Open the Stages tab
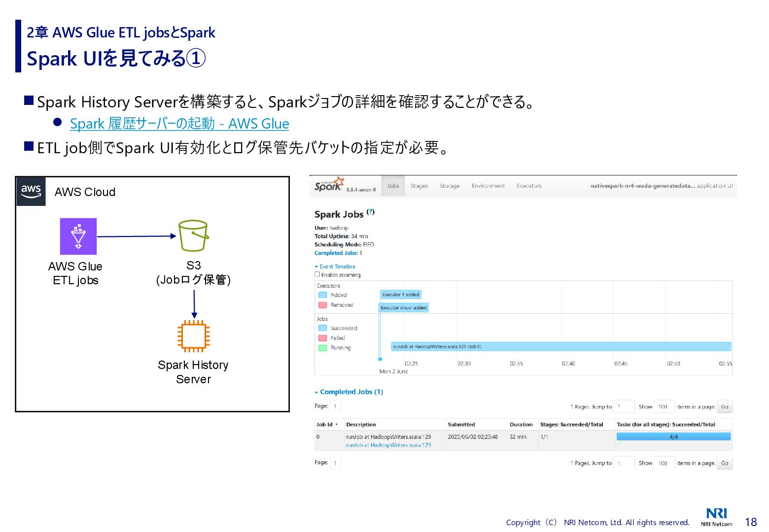The height and width of the screenshot is (532, 769). (x=419, y=186)
